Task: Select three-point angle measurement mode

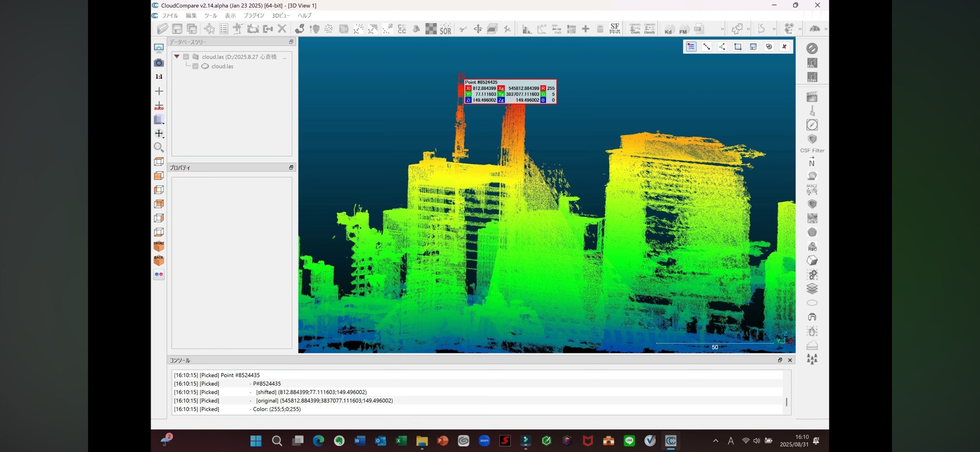Action: (x=722, y=47)
